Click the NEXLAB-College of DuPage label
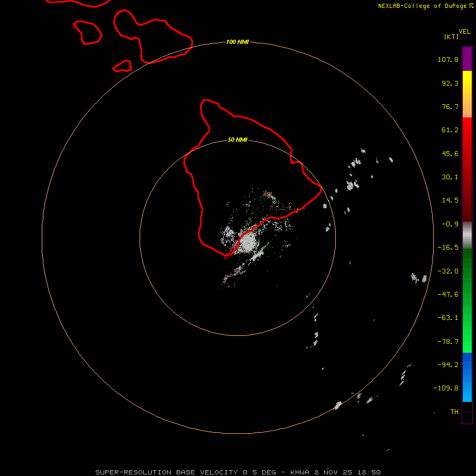 (426, 6)
